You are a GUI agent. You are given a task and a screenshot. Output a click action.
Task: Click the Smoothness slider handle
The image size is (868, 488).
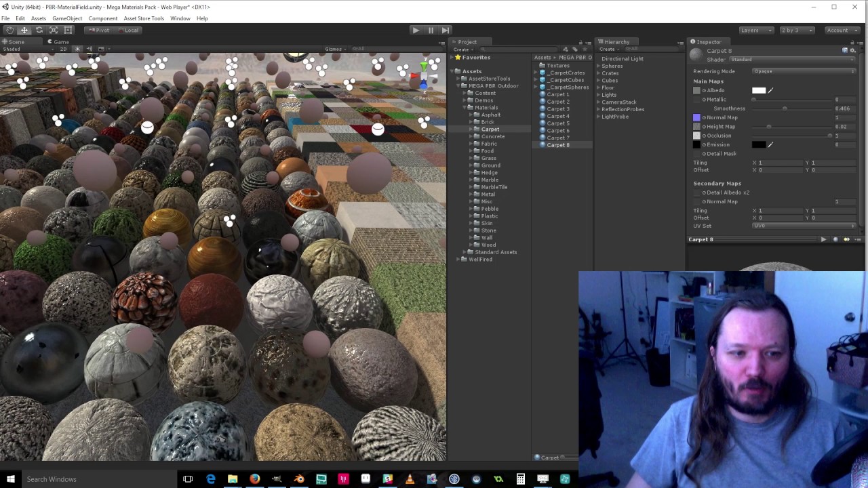[x=785, y=108]
